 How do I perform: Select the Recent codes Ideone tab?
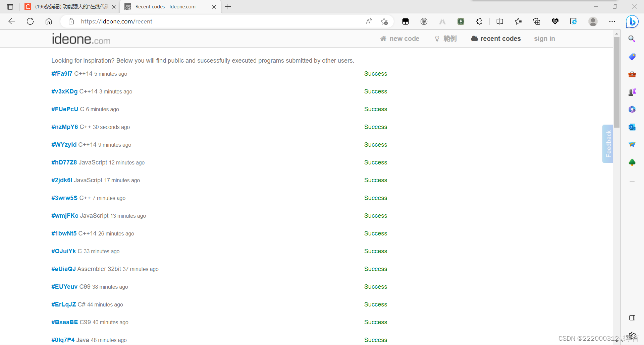point(170,7)
